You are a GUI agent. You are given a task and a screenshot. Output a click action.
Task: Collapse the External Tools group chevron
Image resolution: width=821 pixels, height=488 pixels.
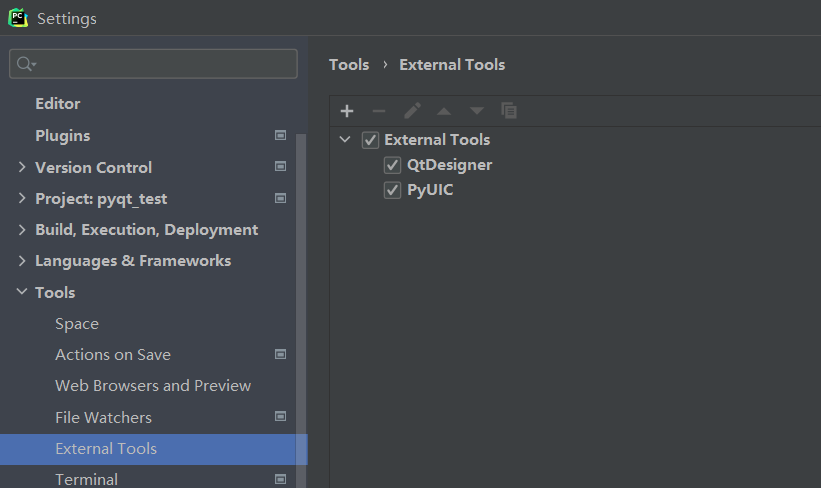[x=345, y=140]
